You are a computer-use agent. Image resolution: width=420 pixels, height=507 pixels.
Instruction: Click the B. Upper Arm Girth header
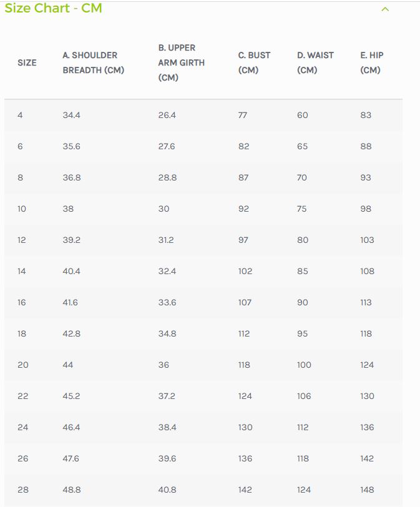[181, 62]
